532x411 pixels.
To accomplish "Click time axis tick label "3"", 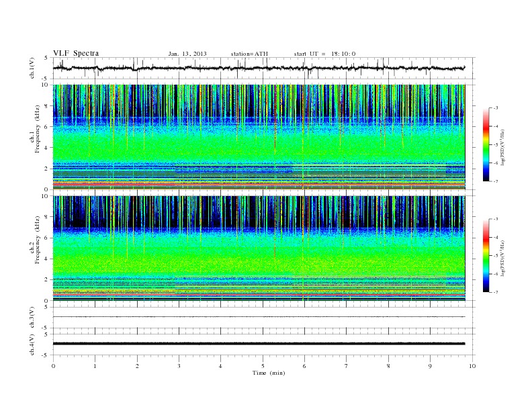I will pyautogui.click(x=179, y=366).
